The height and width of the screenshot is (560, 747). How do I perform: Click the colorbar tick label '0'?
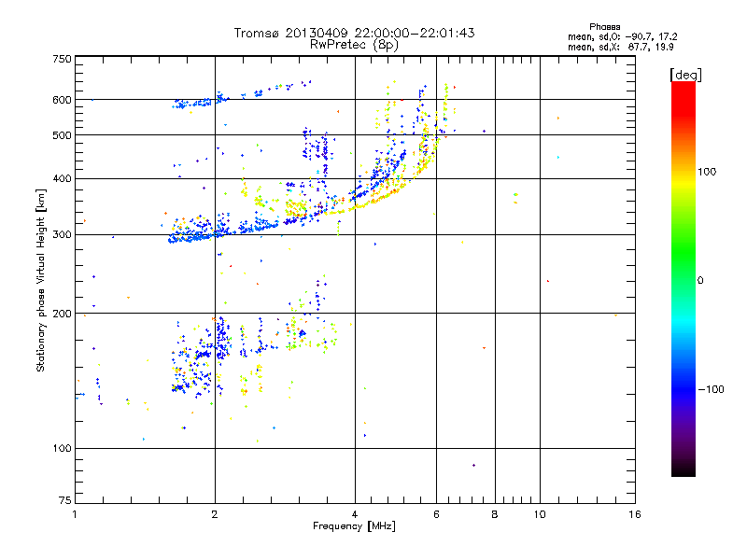[x=700, y=281]
